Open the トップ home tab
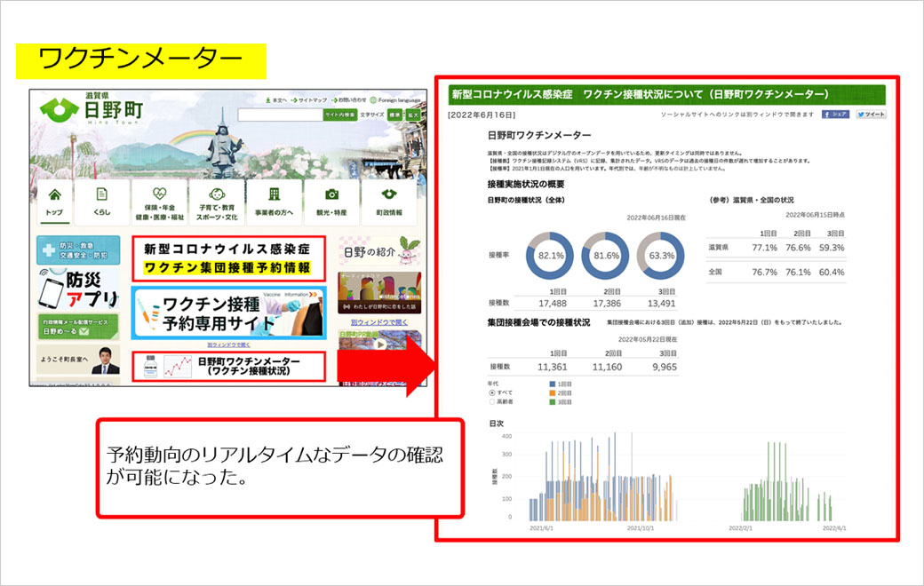 (54, 202)
